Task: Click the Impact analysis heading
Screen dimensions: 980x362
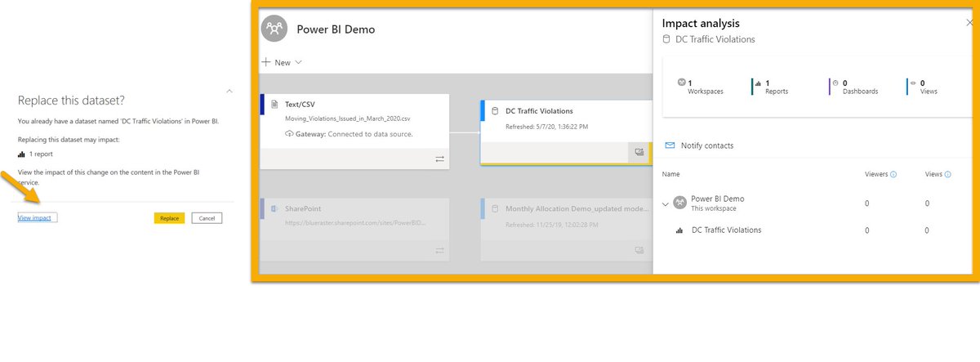Action: [701, 24]
